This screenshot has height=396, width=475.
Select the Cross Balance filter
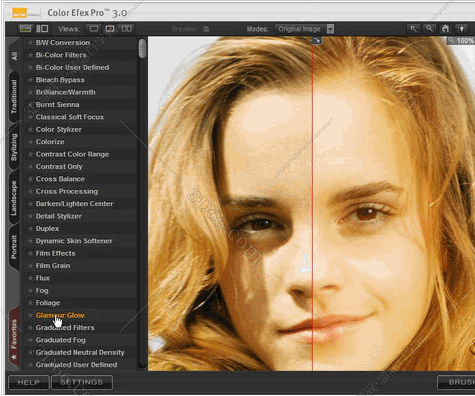(x=80, y=179)
